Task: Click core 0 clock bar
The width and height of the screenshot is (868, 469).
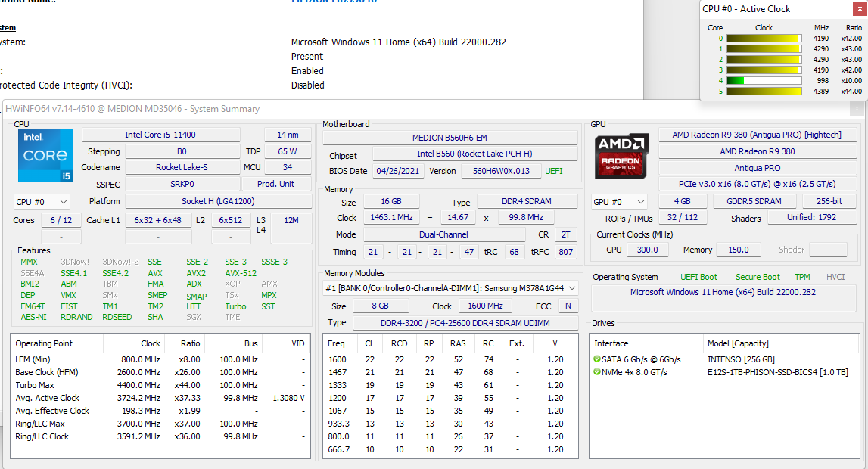Action: 764,38
